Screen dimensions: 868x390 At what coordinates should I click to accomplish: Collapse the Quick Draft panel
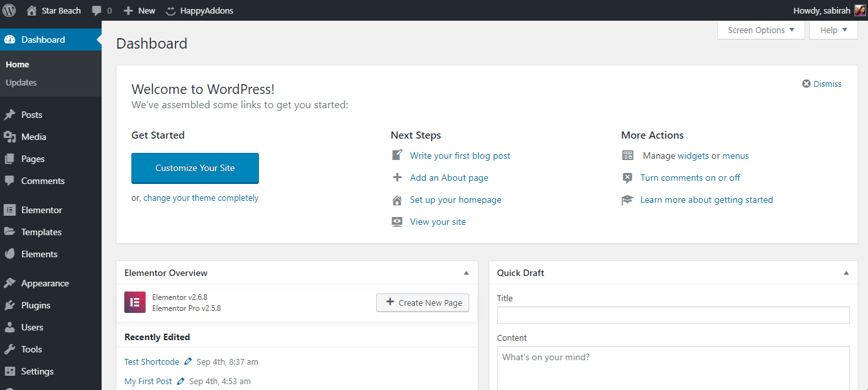(x=846, y=273)
